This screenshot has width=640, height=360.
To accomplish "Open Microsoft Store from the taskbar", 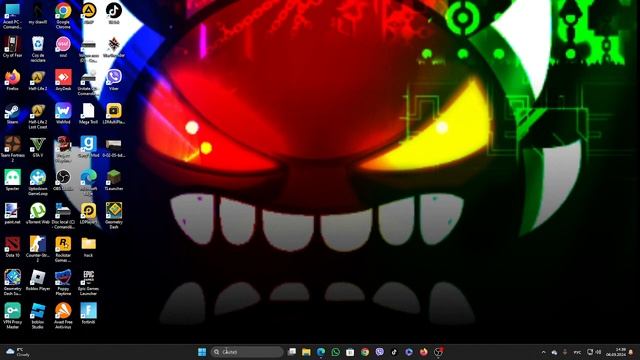I will pos(350,352).
